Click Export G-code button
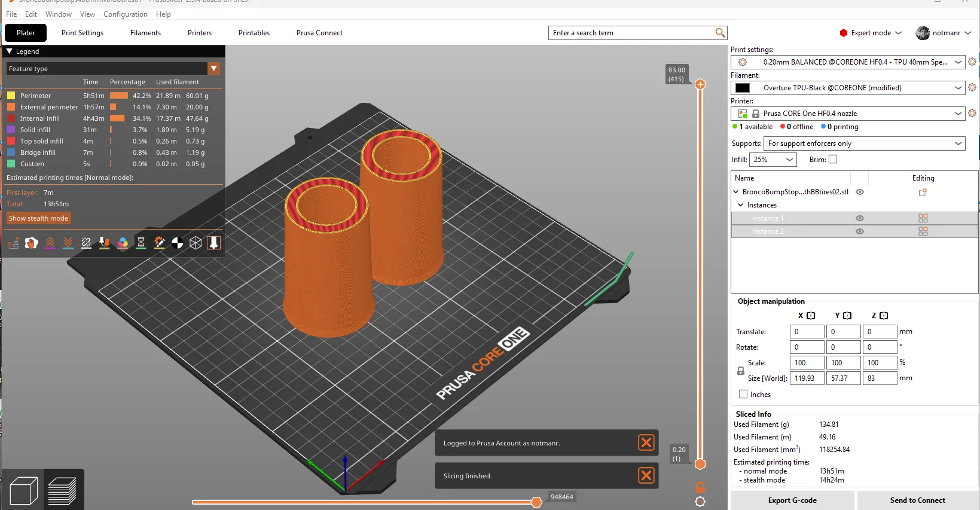This screenshot has width=980, height=510. click(x=792, y=500)
